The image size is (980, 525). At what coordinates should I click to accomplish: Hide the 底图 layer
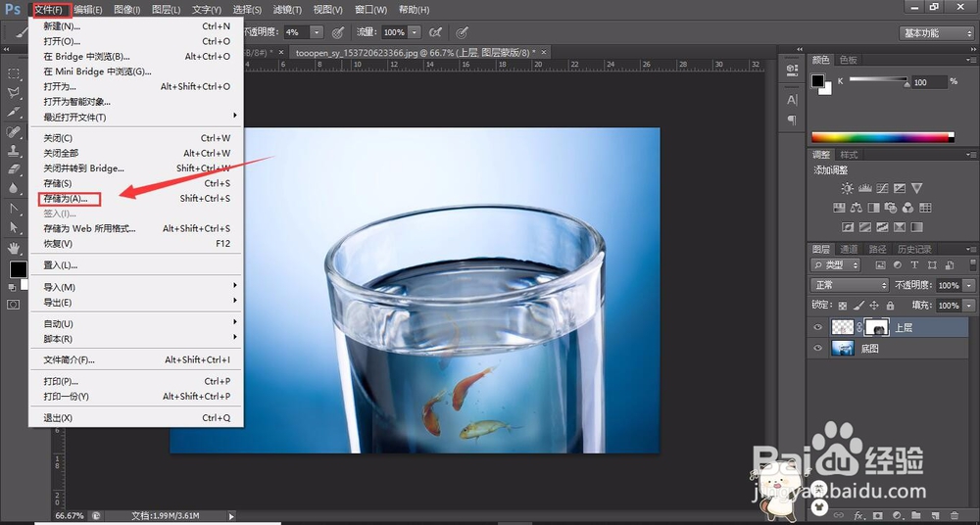(817, 349)
